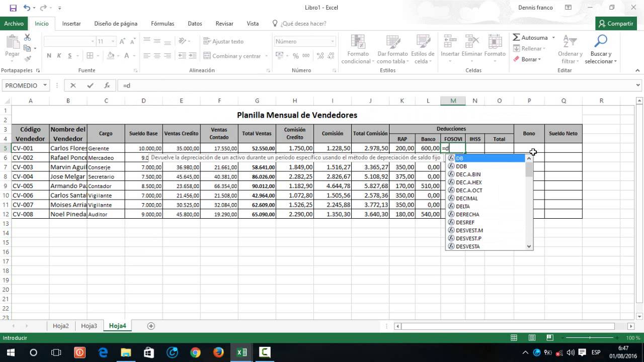Open Windows Start menu
This screenshot has height=362, width=644.
point(10,352)
